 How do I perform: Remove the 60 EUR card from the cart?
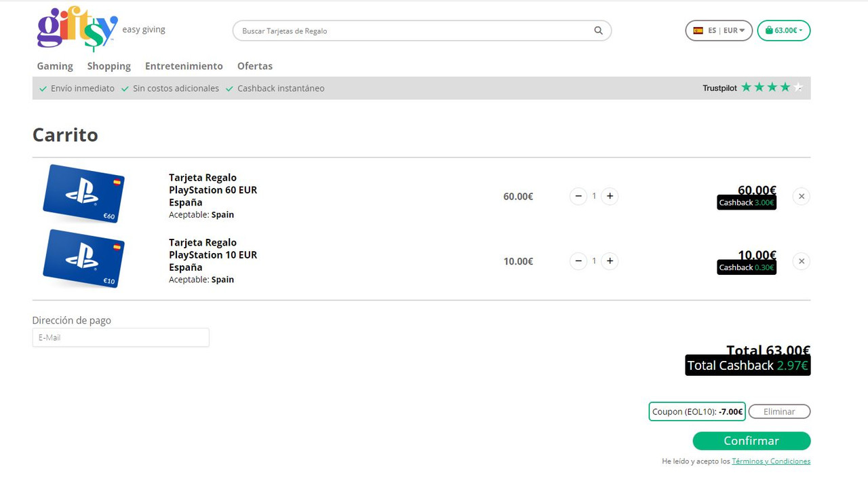point(802,196)
